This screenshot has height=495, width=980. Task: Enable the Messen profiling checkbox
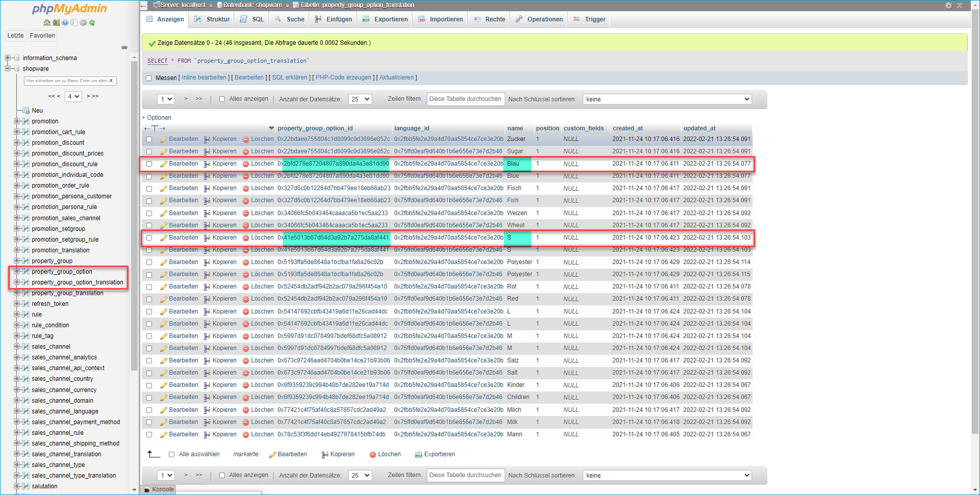(149, 78)
